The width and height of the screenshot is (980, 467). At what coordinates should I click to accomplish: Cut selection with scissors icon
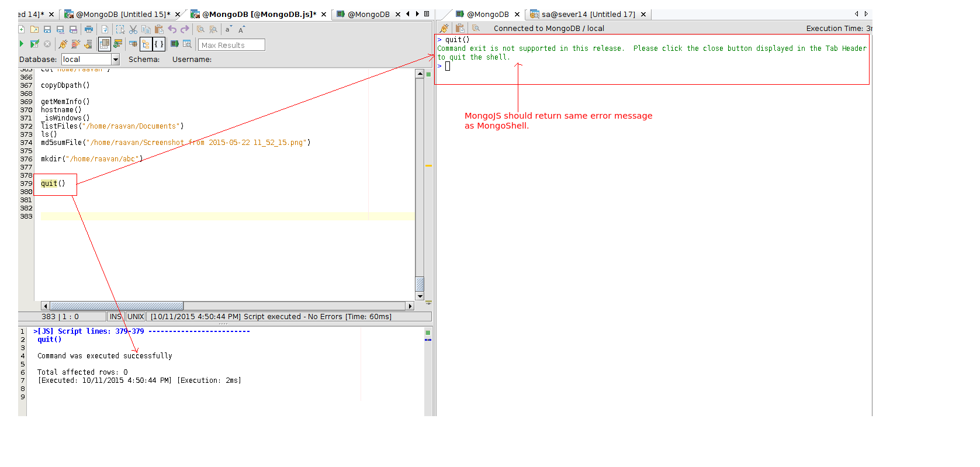click(x=133, y=29)
